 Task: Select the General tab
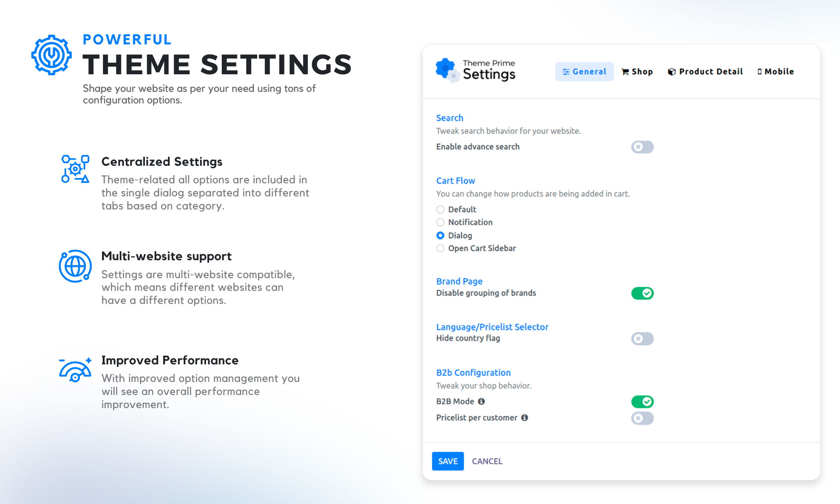point(584,72)
